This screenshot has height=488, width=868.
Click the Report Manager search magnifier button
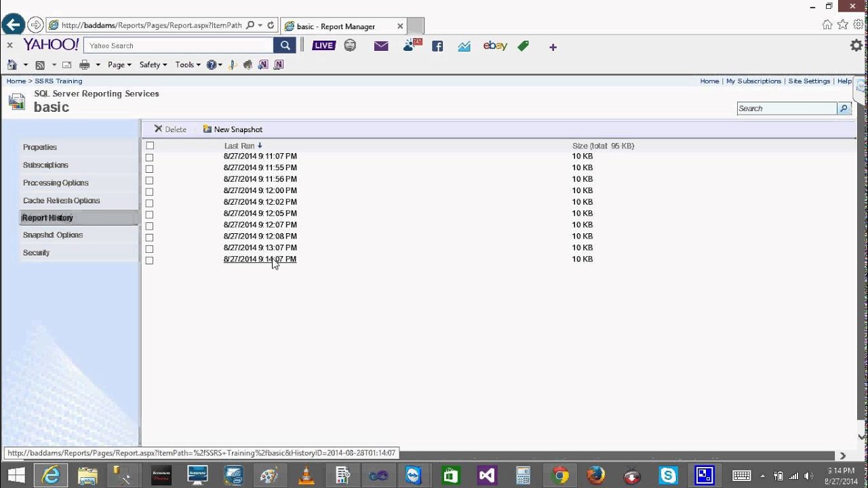point(844,108)
